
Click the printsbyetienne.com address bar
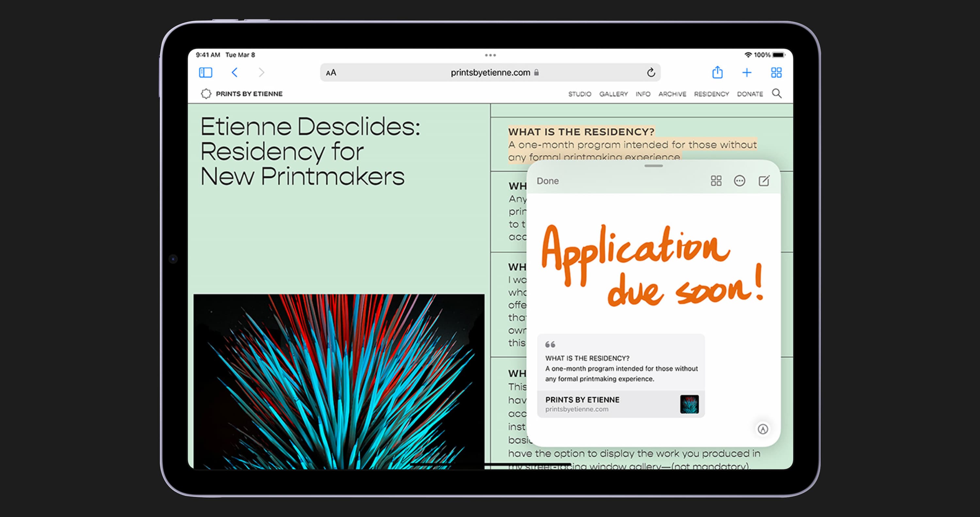coord(490,72)
